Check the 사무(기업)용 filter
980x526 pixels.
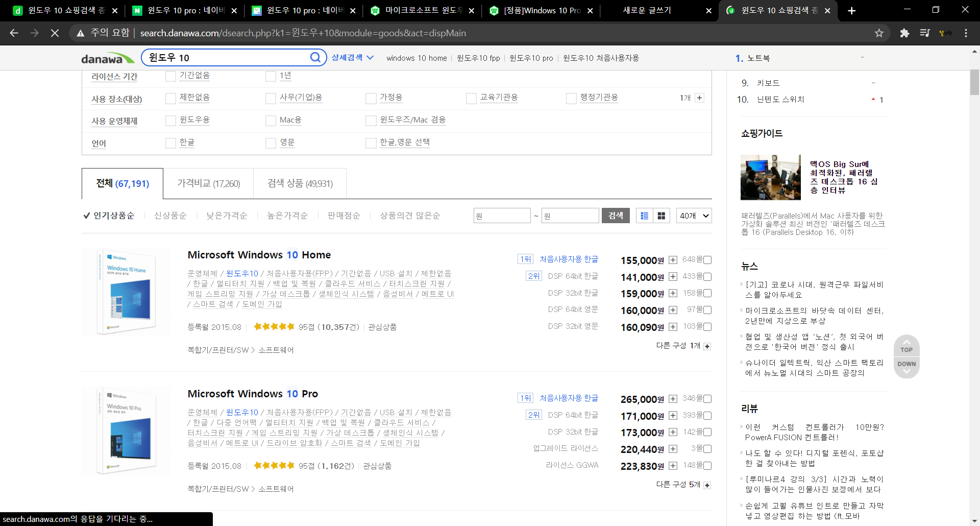(x=271, y=98)
